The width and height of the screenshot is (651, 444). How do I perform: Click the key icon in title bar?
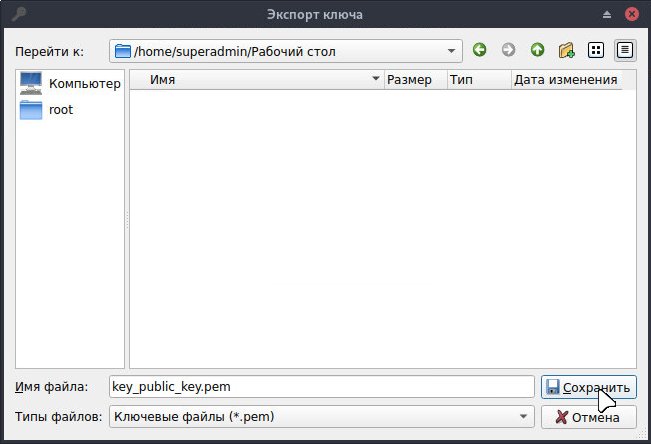(15, 14)
